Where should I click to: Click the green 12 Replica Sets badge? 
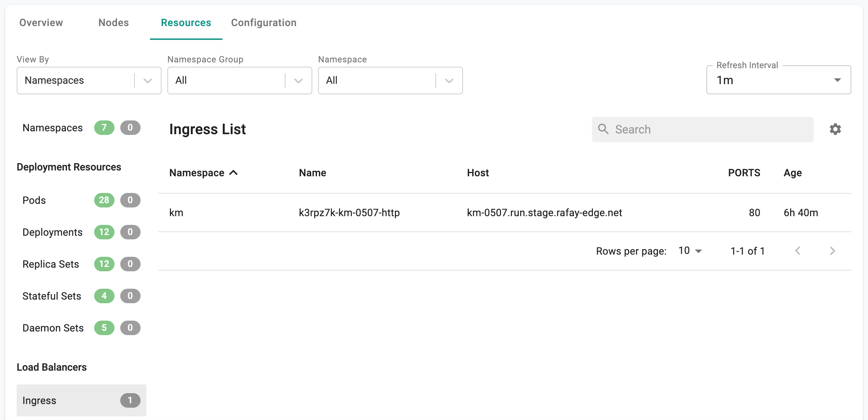(x=104, y=264)
